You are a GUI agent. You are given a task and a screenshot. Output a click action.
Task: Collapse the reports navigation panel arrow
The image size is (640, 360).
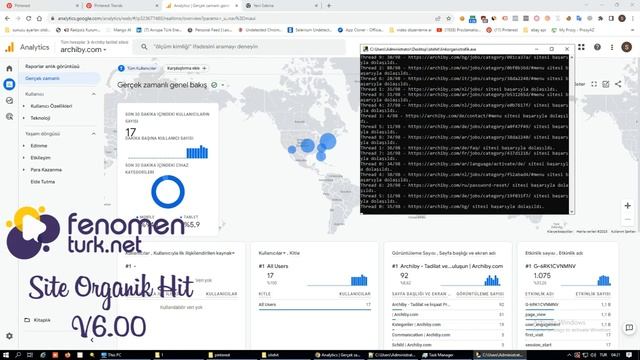click(x=92, y=340)
